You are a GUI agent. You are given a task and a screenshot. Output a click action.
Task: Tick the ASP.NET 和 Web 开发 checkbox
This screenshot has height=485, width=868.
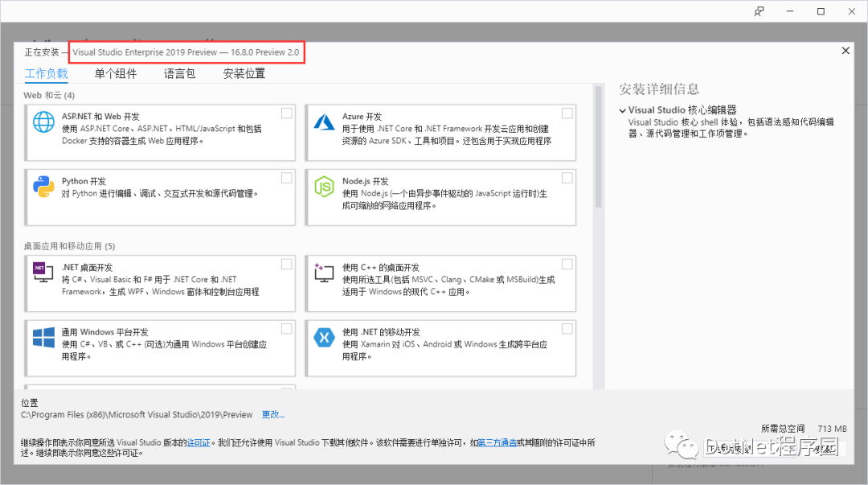[287, 113]
